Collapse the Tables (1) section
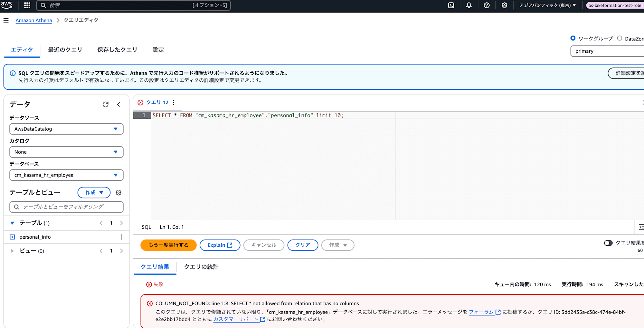The height and width of the screenshot is (328, 644). tap(12, 223)
